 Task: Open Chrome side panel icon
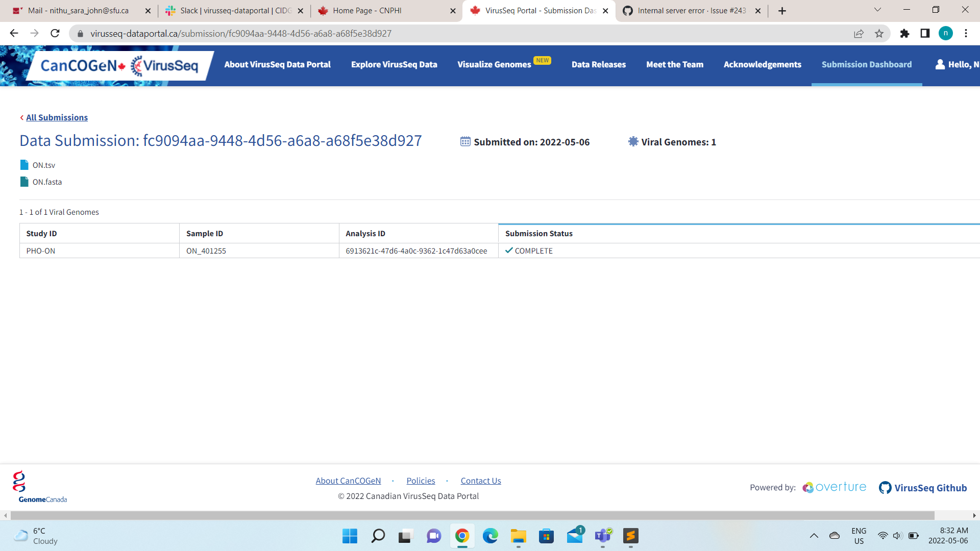pos(925,33)
